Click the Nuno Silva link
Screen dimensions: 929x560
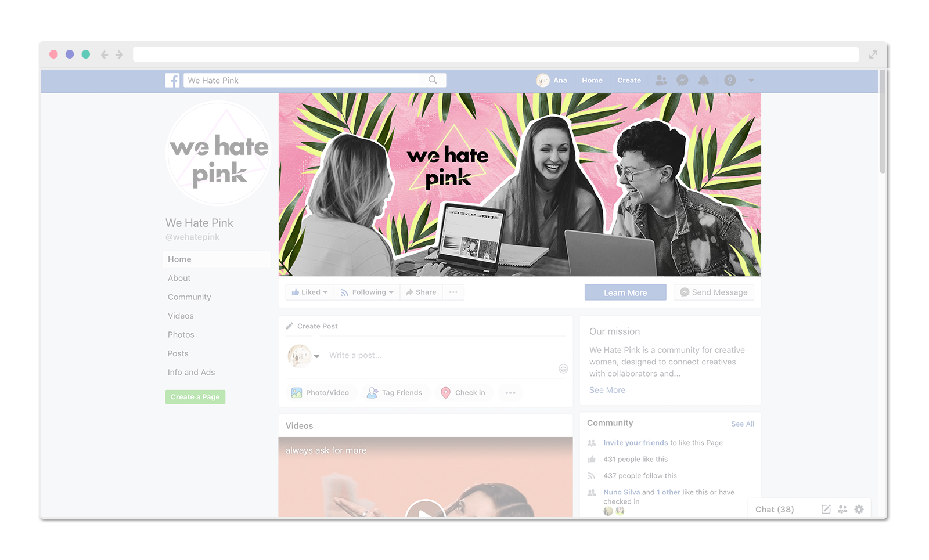pos(622,492)
